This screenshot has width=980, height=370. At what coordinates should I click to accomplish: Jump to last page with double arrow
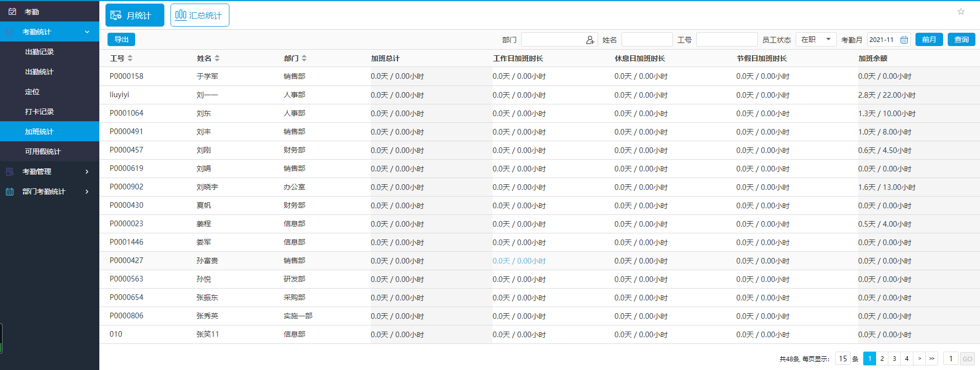(932, 359)
